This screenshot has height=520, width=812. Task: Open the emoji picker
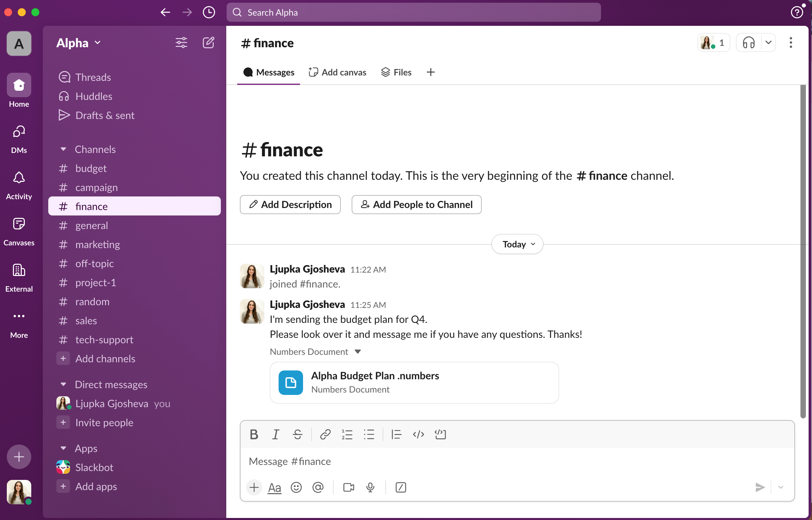[296, 487]
